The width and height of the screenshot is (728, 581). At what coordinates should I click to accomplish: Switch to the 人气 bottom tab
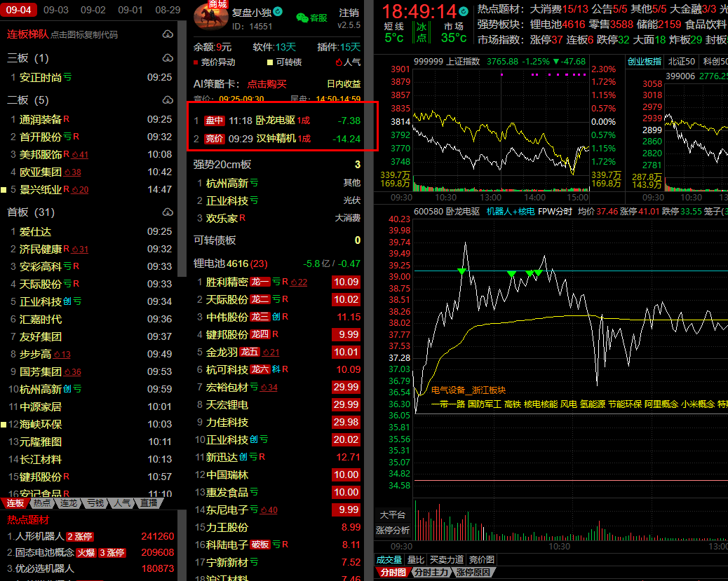pyautogui.click(x=122, y=503)
